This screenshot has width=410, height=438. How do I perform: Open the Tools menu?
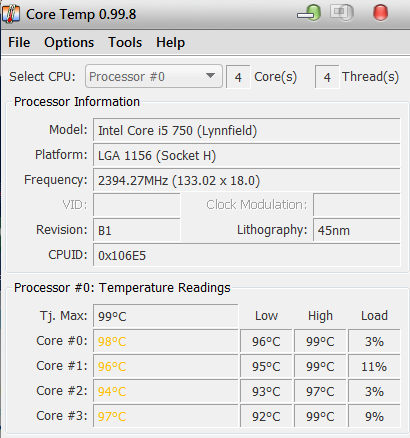pyautogui.click(x=125, y=43)
